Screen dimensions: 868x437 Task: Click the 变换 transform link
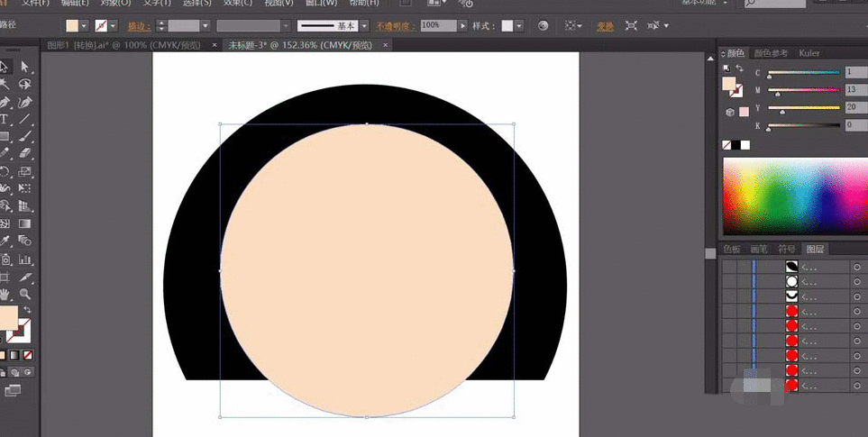tap(603, 26)
